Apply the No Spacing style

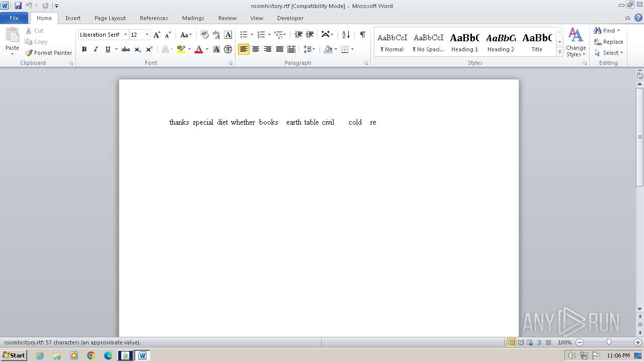pos(429,42)
